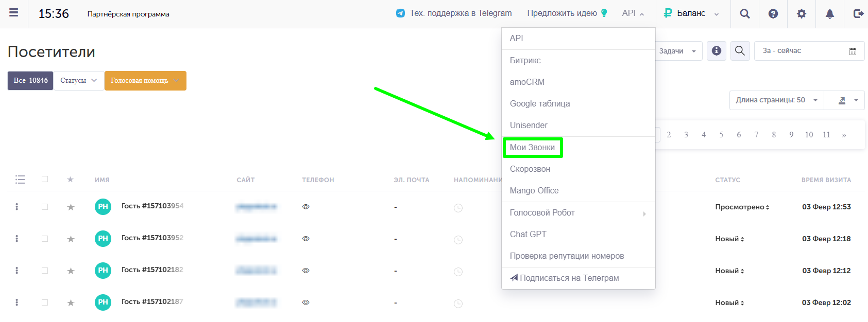Screen dimensions: 868x322
Task: Click the За - сейчас date field
Action: pos(809,51)
